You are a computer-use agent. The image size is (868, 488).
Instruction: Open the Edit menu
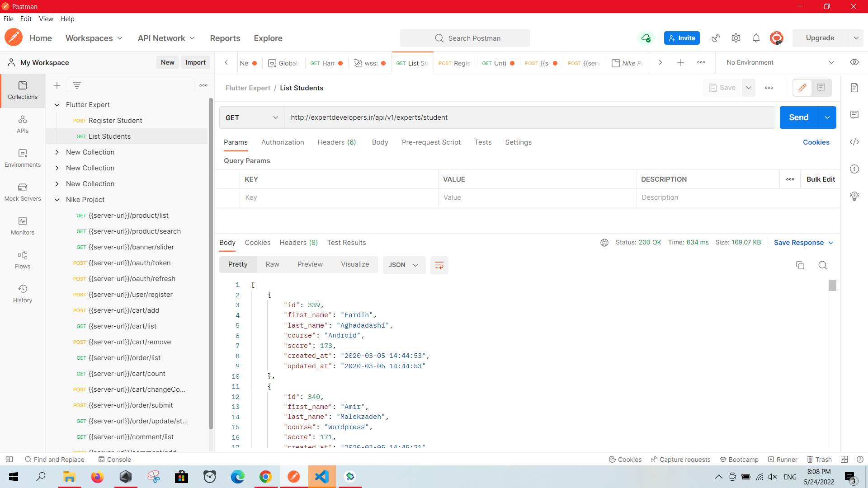pyautogui.click(x=26, y=19)
